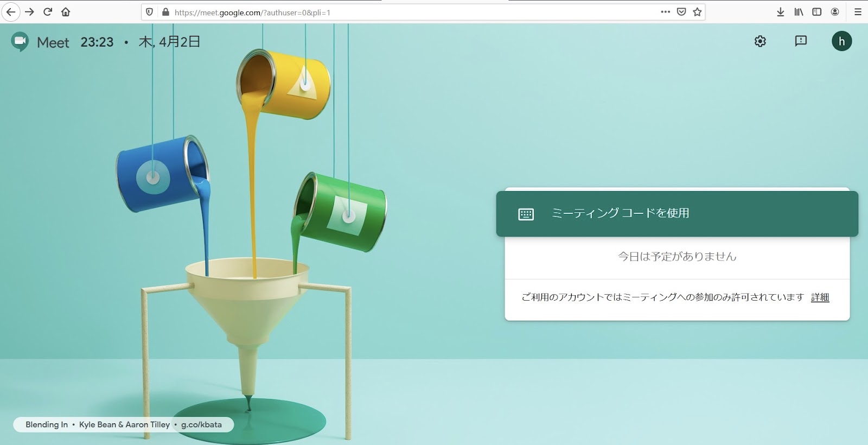Open the g.co/kbata credit link
Screen dimensions: 868x445
coord(201,424)
